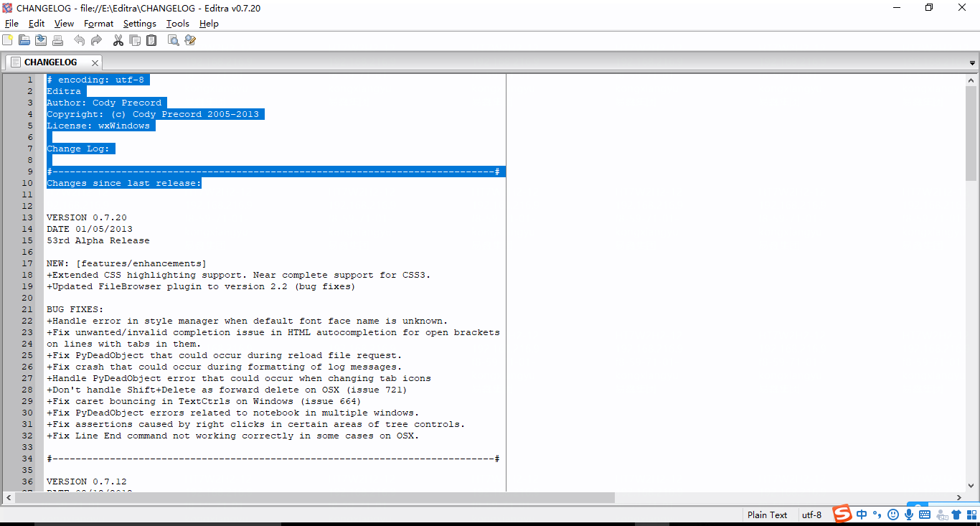
Task: Click the horizontal scrollbar thumb
Action: [x=315, y=497]
